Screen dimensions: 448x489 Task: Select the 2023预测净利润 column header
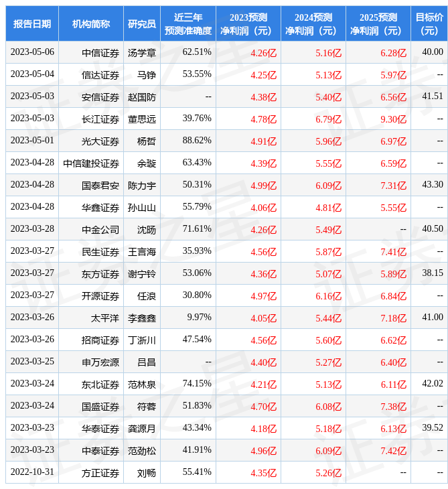tap(248, 24)
